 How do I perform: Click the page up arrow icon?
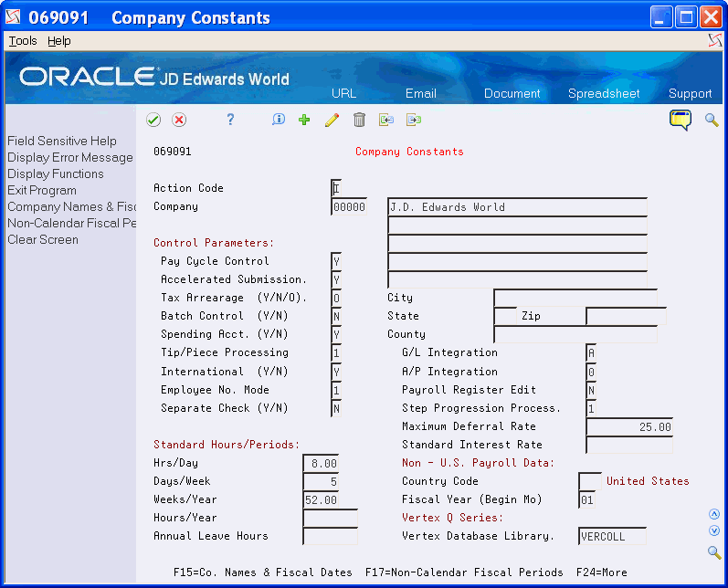coord(714,514)
